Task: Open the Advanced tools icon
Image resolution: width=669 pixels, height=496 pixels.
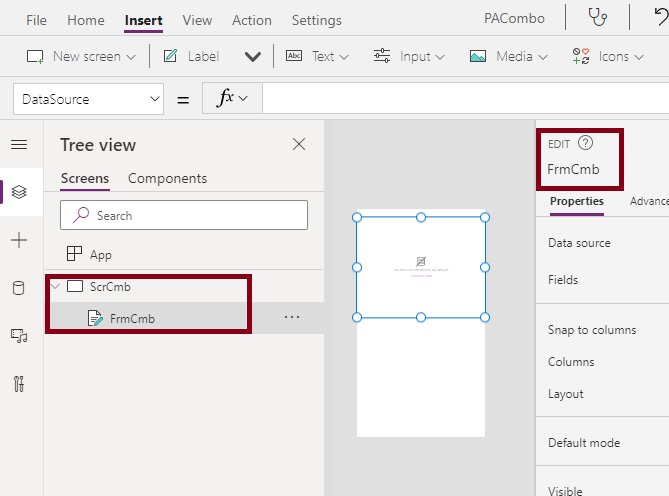Action: (19, 384)
